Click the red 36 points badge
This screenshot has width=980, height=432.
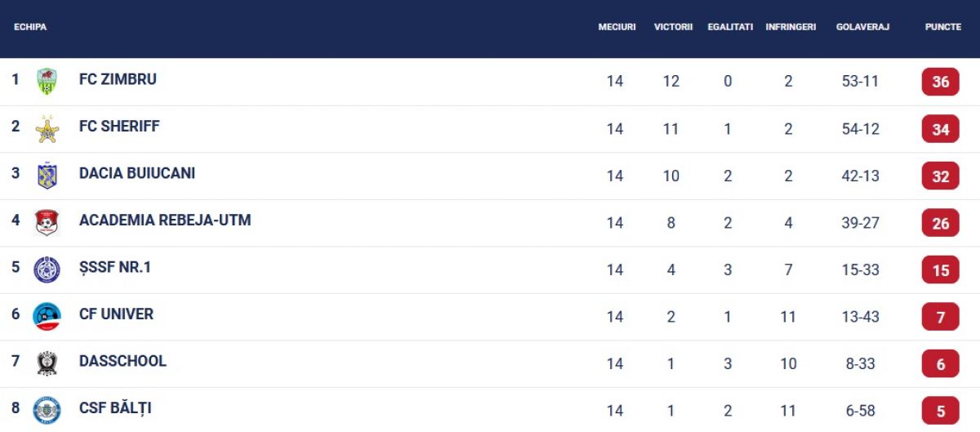(x=940, y=82)
